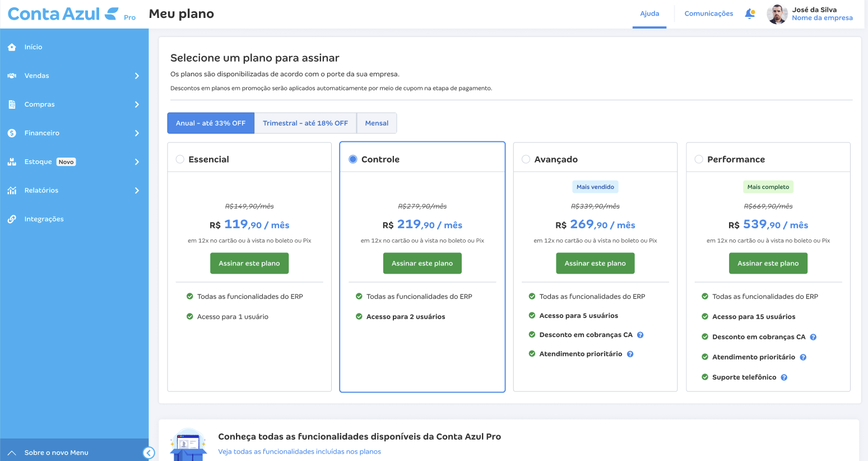Expand the Estoque menu arrow
This screenshot has height=461, width=868.
[x=137, y=162]
